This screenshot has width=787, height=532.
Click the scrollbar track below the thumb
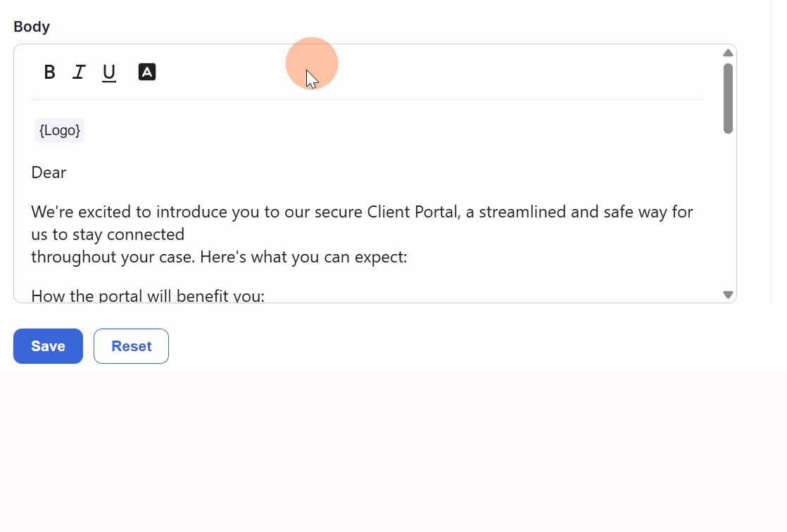(728, 211)
